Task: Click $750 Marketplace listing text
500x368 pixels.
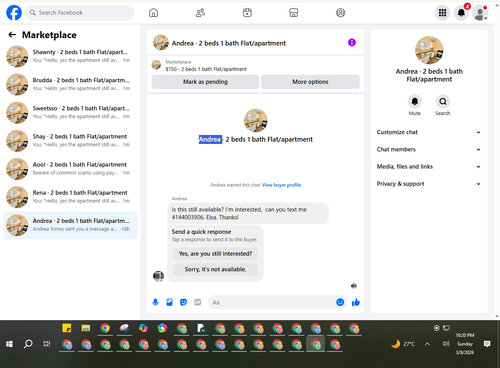Action: pos(206,69)
